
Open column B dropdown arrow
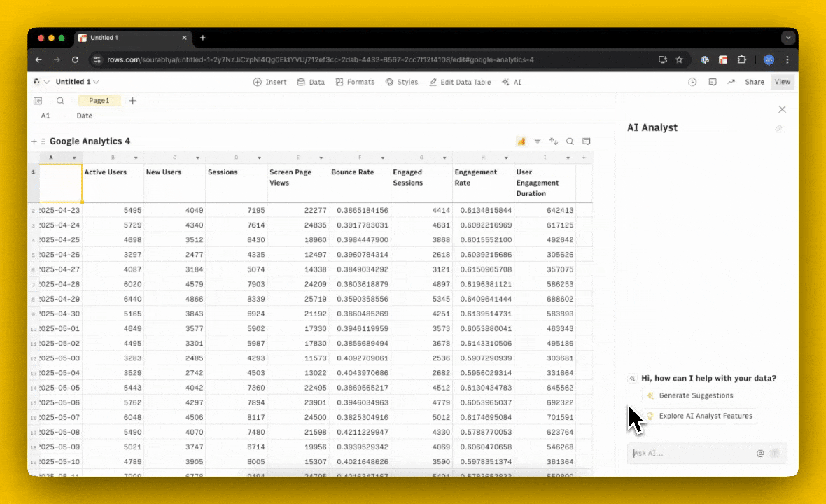136,158
